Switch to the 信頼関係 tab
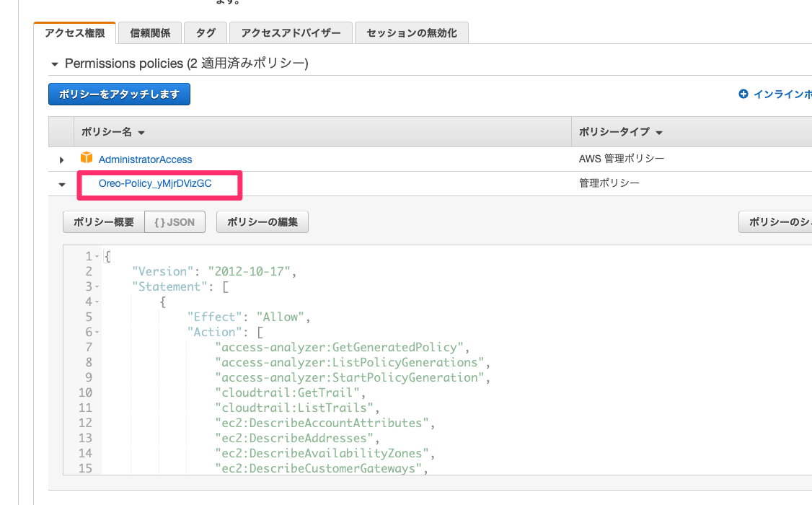 tap(150, 33)
